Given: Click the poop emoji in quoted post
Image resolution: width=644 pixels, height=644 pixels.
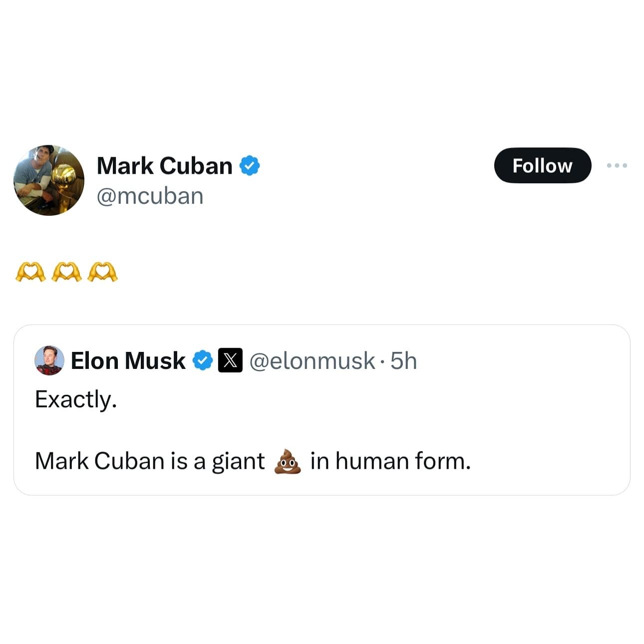Looking at the screenshot, I should [288, 461].
